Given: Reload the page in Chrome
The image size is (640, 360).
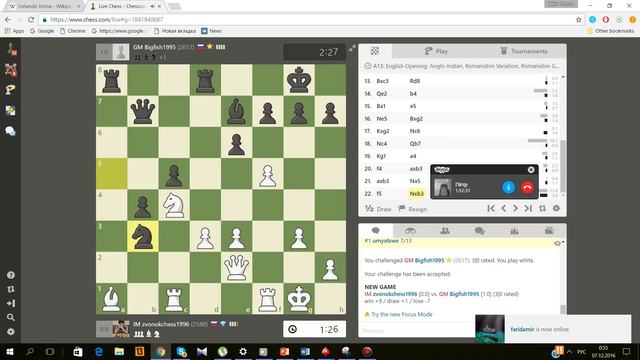Looking at the screenshot, I should pos(31,20).
